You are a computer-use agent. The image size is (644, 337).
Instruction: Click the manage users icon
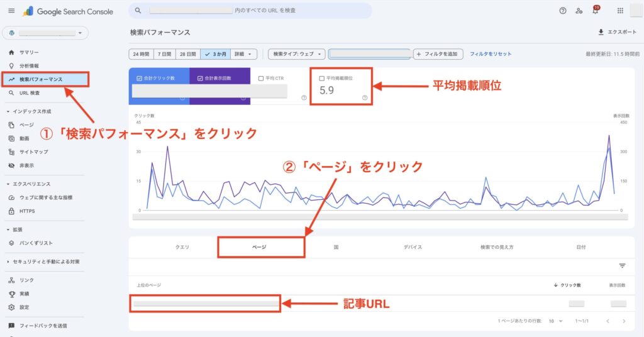click(x=579, y=11)
